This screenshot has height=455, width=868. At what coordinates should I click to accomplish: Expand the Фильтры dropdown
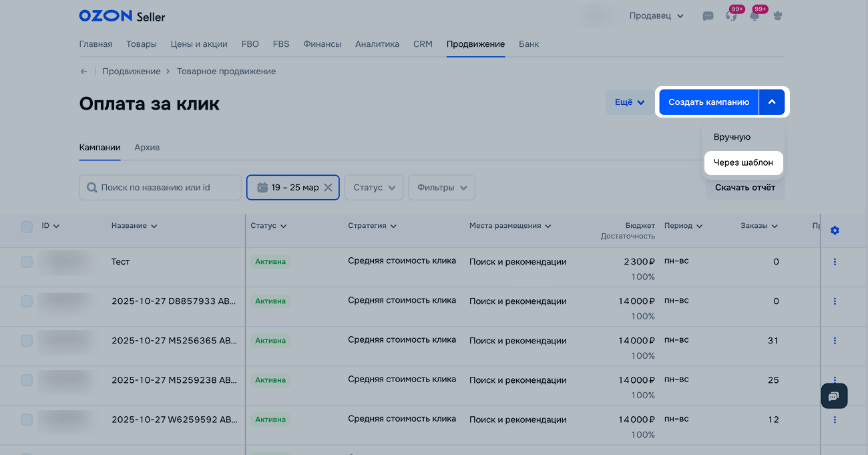(x=441, y=188)
